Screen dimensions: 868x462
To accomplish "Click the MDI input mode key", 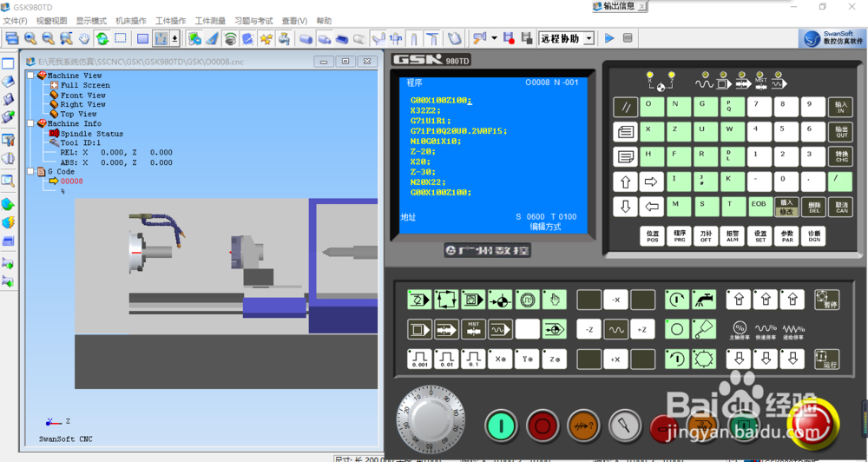I will coord(473,300).
